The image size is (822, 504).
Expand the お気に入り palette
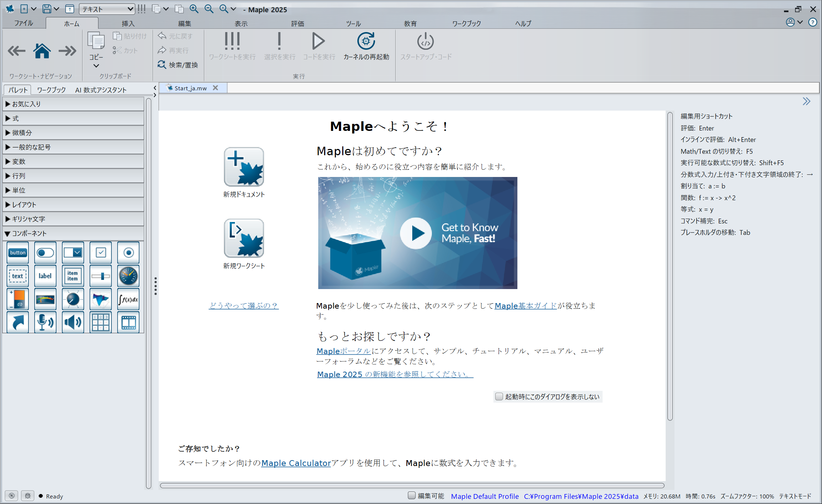coord(73,104)
